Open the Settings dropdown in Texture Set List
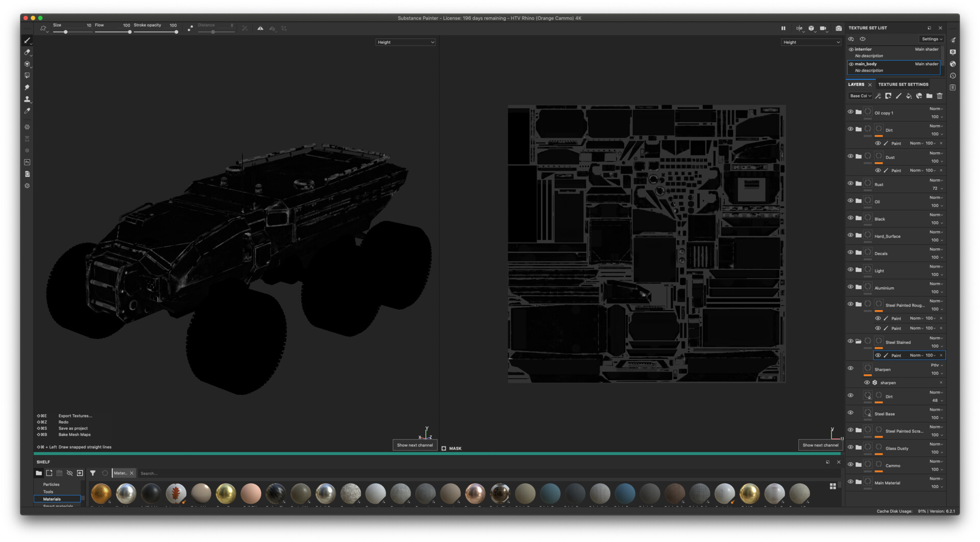This screenshot has width=980, height=542. pyautogui.click(x=932, y=39)
